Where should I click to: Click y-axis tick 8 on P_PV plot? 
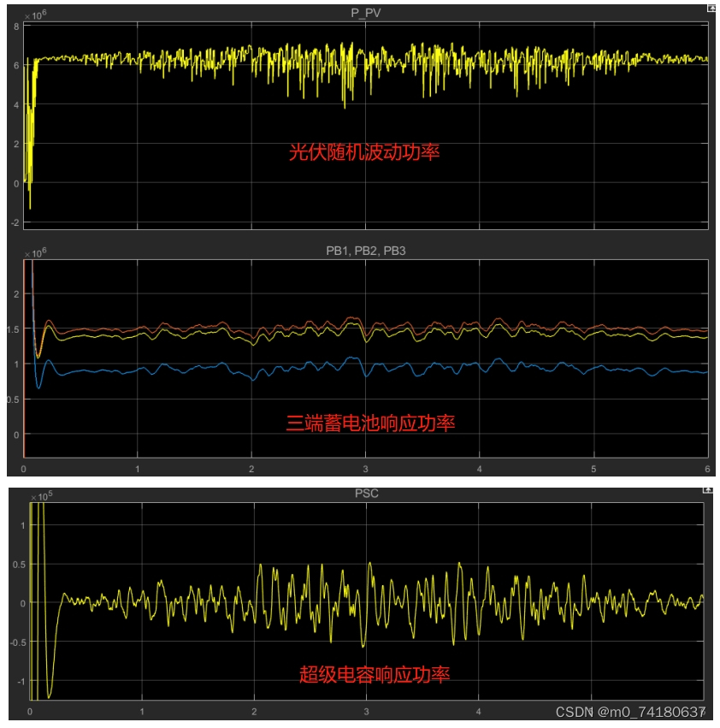click(x=17, y=27)
